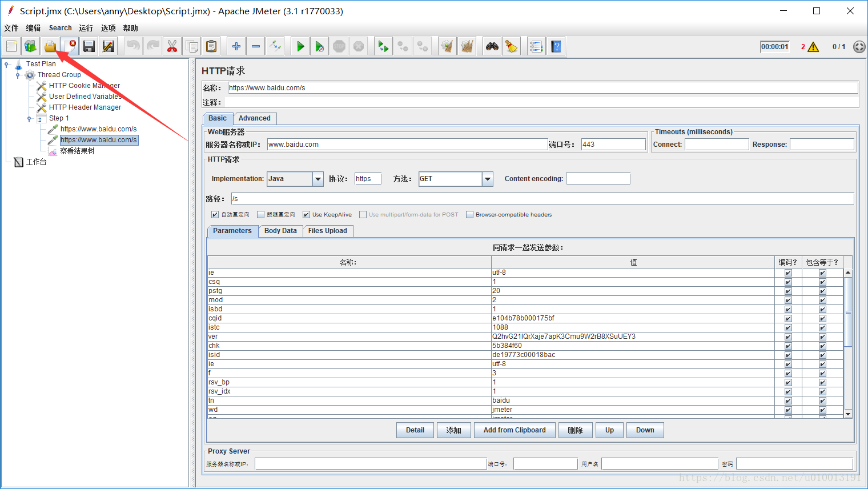This screenshot has height=489, width=868.
Task: Open the 帮助 menu
Action: coord(130,28)
